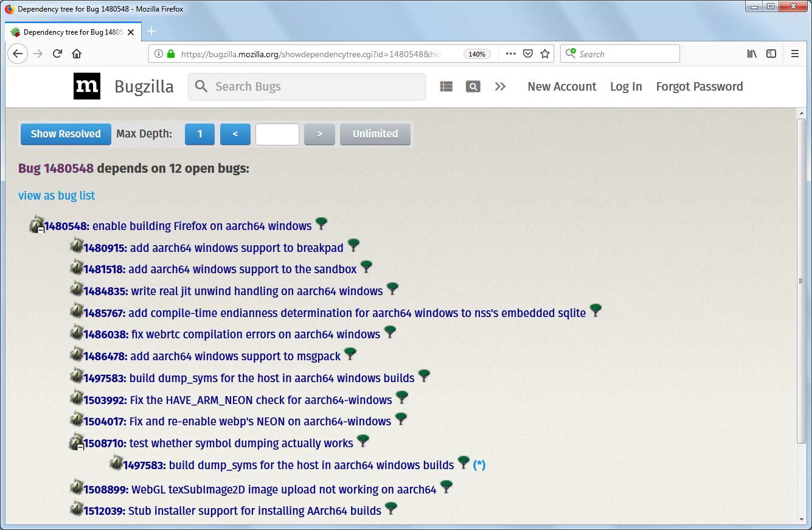
Task: Open the Forgot Password link
Action: click(x=699, y=86)
